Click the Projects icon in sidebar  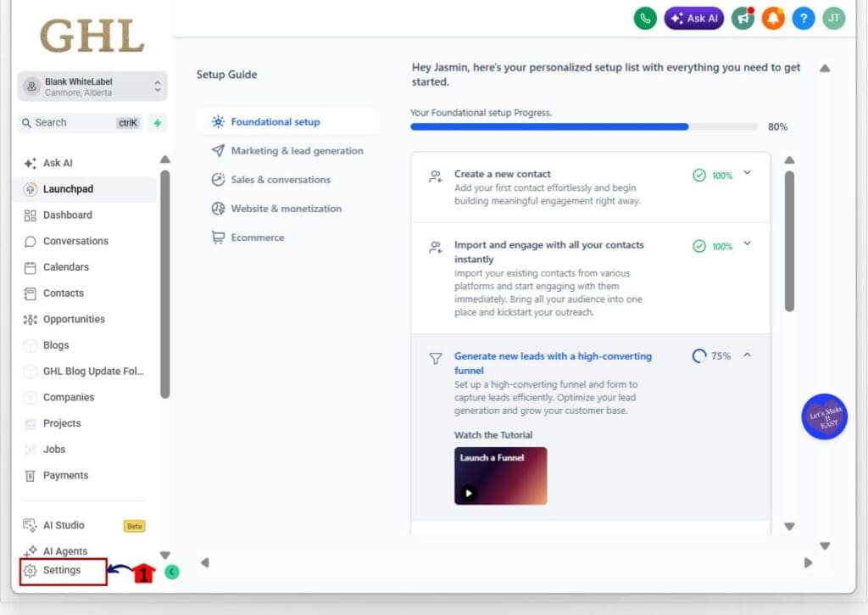coord(30,424)
